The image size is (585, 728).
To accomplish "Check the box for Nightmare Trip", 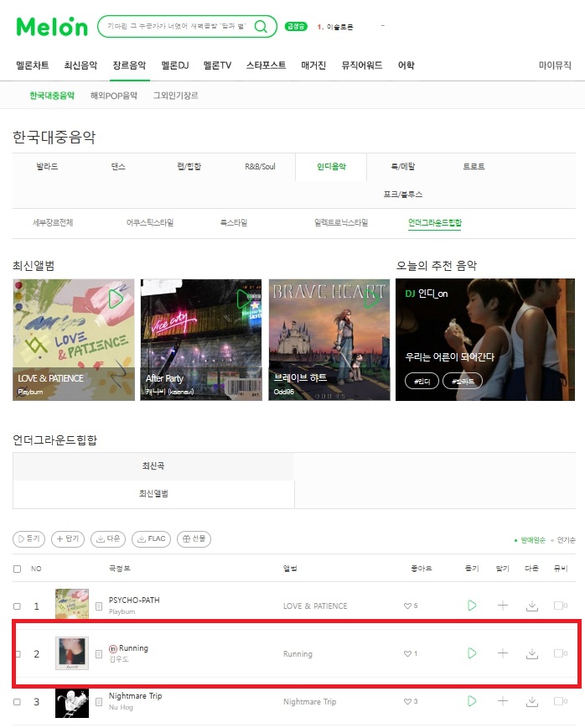I will [x=17, y=702].
